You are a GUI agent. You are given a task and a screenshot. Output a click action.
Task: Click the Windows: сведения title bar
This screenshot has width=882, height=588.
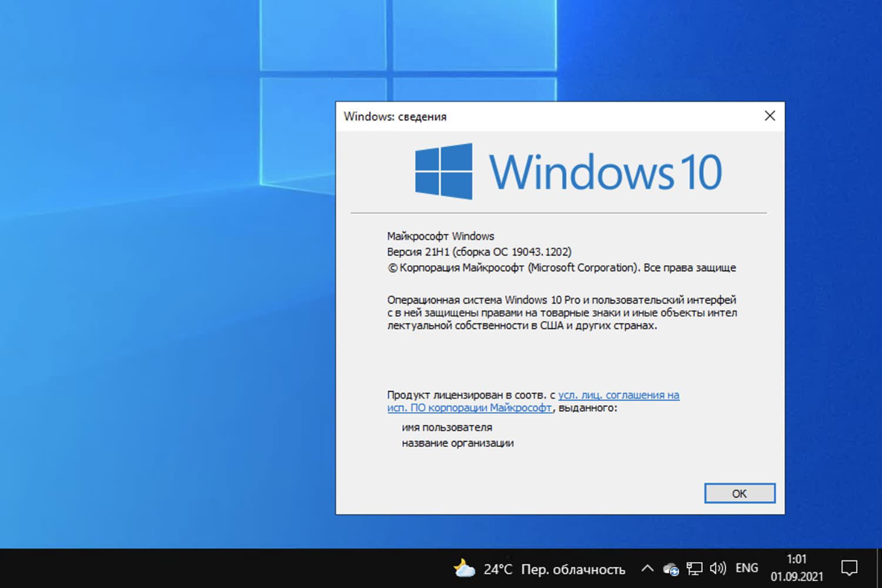(395, 116)
